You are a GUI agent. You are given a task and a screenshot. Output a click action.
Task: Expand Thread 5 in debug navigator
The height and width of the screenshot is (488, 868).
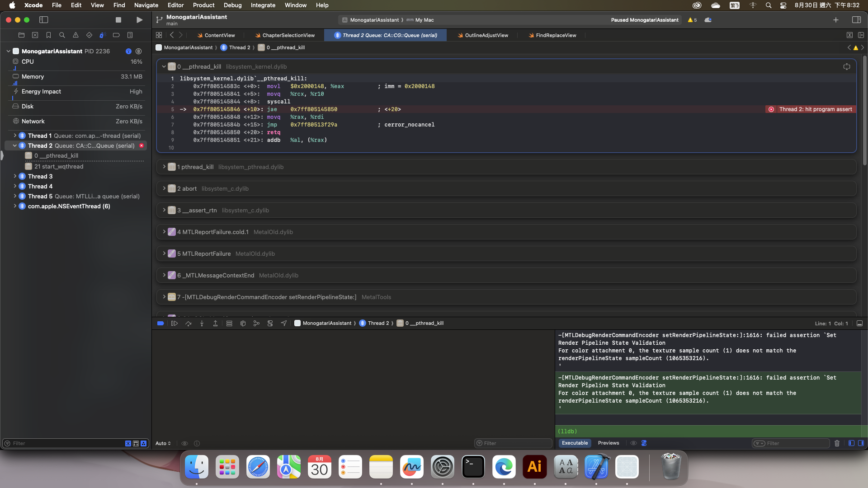point(15,196)
